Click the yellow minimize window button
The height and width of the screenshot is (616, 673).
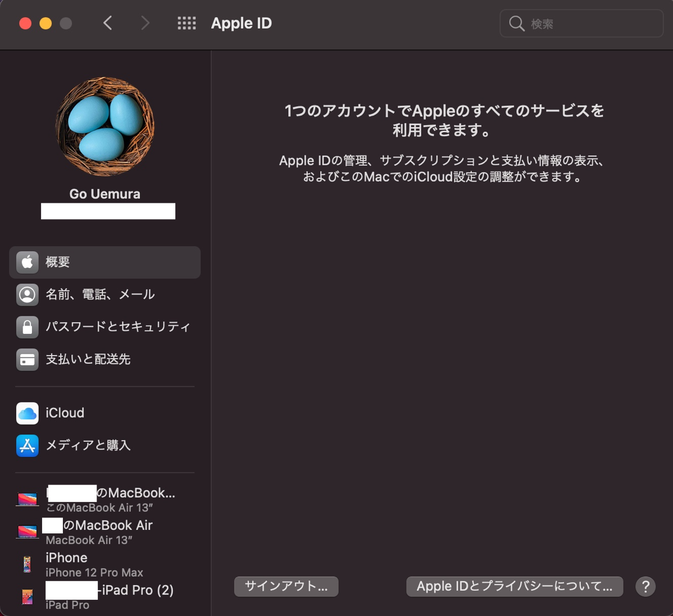tap(46, 23)
